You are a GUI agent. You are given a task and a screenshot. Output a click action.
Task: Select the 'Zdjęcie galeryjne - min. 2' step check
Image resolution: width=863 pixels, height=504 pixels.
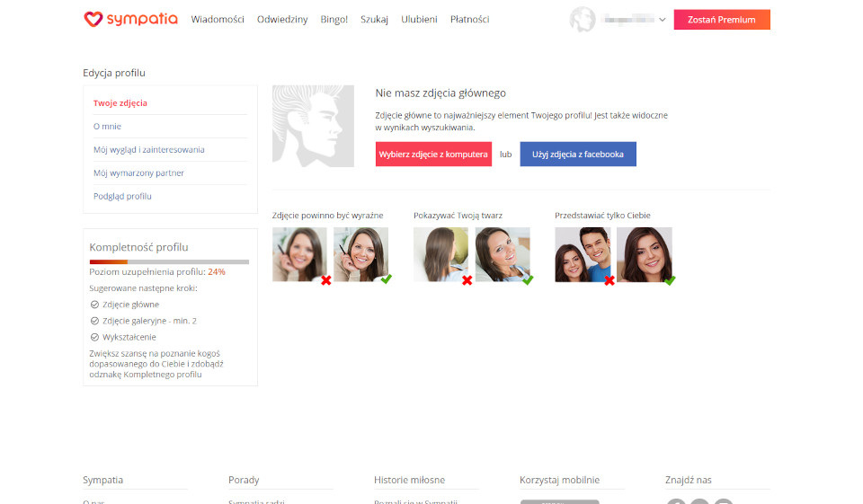pyautogui.click(x=95, y=321)
